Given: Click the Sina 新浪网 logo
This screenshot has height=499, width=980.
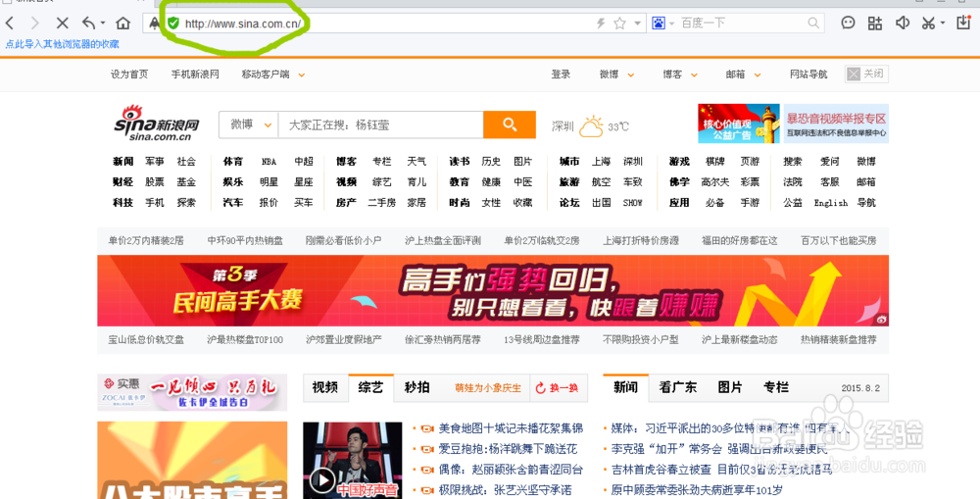Looking at the screenshot, I should coord(156,123).
